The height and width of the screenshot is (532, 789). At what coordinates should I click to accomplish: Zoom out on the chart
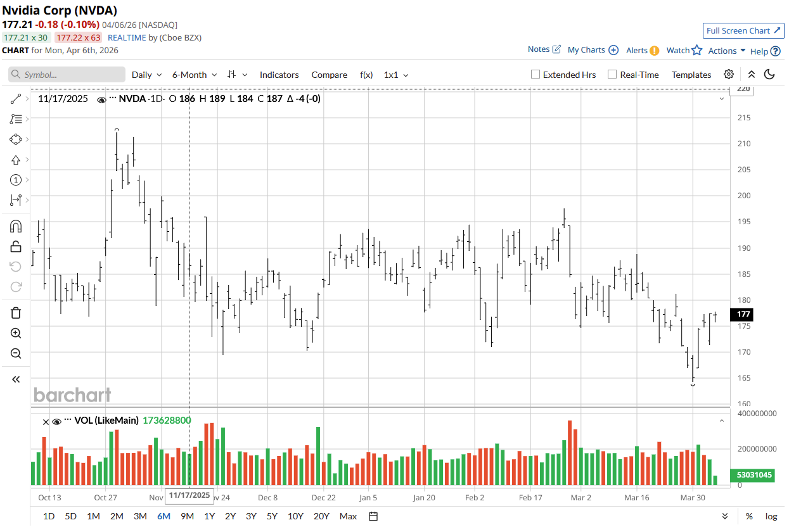16,353
